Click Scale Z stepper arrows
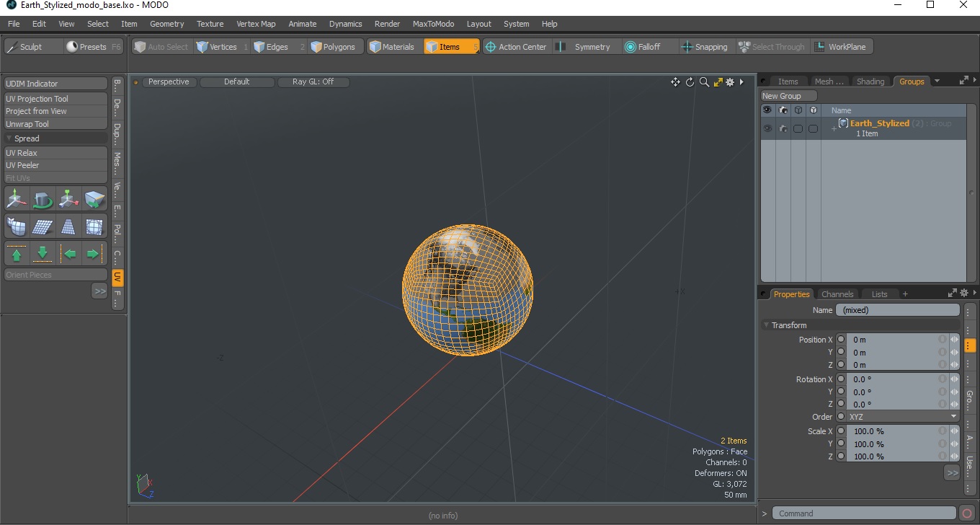The image size is (980, 525). [x=954, y=456]
